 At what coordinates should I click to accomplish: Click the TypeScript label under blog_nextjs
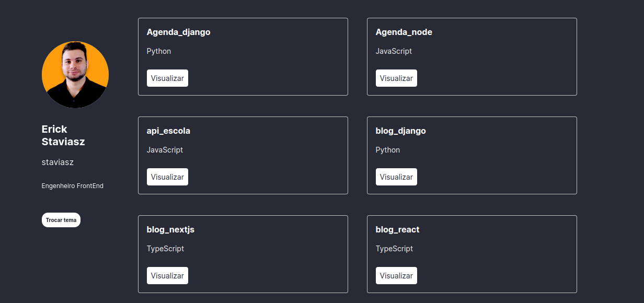pyautogui.click(x=165, y=249)
